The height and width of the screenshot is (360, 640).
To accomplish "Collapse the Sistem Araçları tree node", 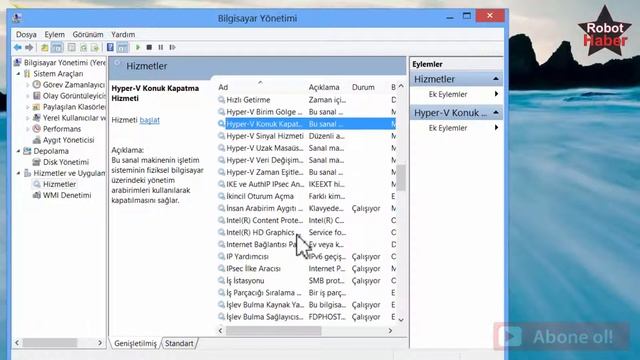I will [18, 73].
